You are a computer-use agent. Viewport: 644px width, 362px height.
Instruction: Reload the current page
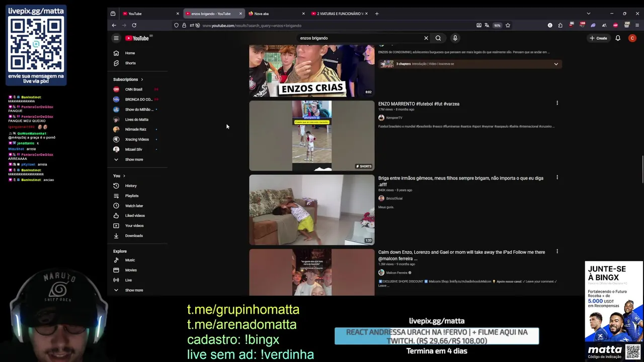134,25
